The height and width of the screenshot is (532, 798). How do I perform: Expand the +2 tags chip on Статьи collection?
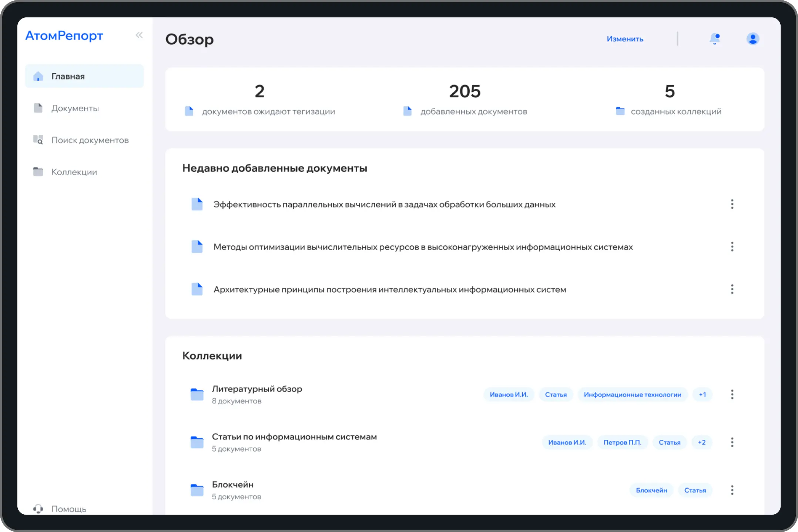point(701,442)
